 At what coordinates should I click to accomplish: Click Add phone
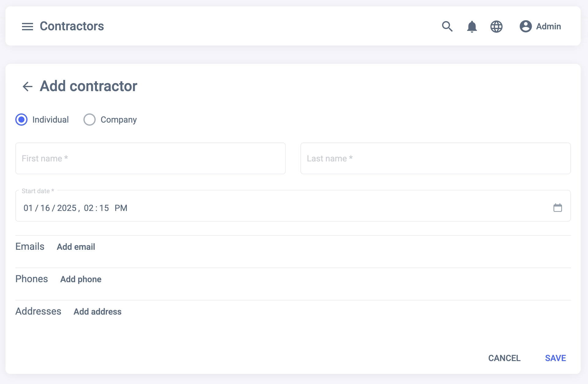click(x=81, y=279)
